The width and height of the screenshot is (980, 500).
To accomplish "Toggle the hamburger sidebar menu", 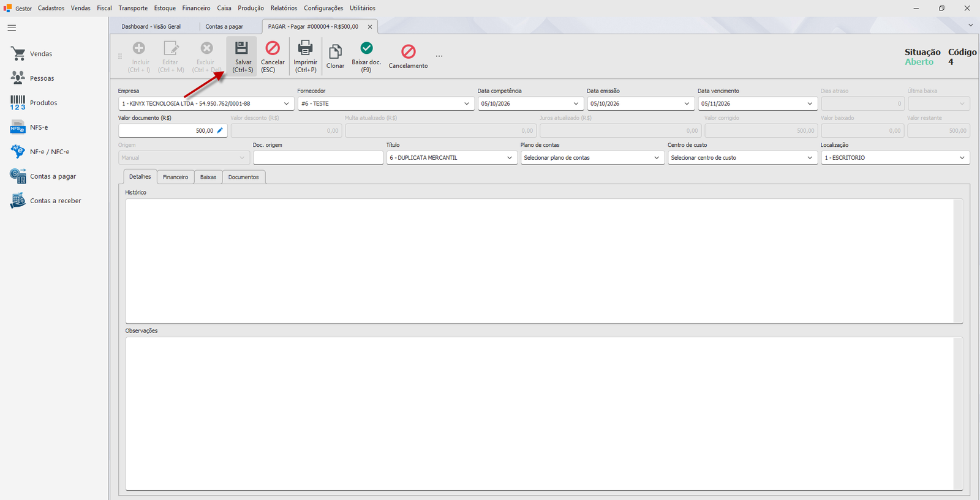I will pos(12,28).
